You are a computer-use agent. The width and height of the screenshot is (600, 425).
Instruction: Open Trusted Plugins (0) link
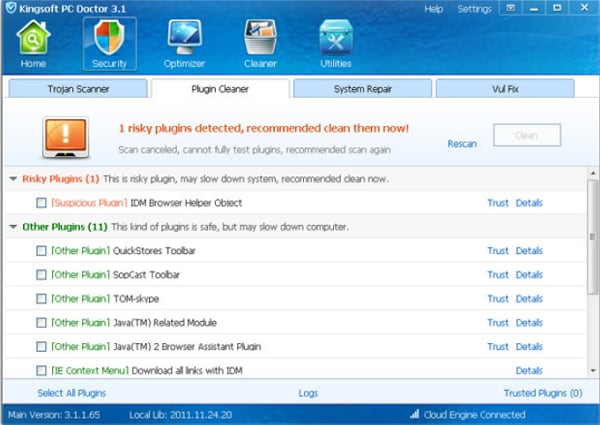pos(543,393)
